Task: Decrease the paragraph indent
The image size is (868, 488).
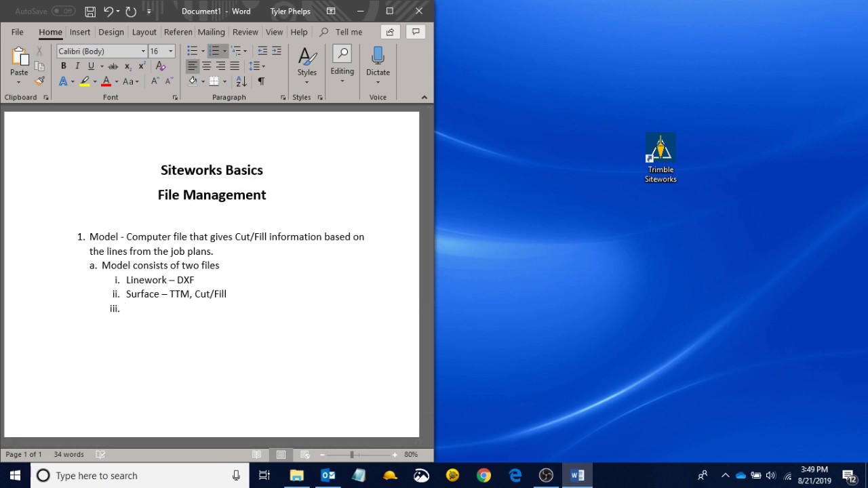Action: [x=262, y=52]
